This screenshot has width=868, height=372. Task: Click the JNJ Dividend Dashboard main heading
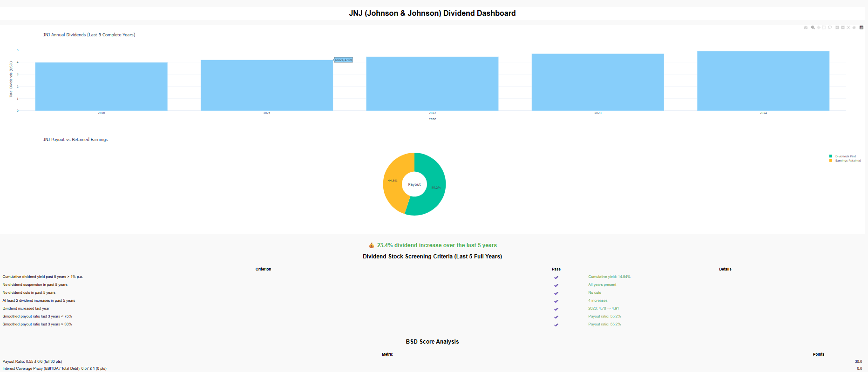click(432, 14)
